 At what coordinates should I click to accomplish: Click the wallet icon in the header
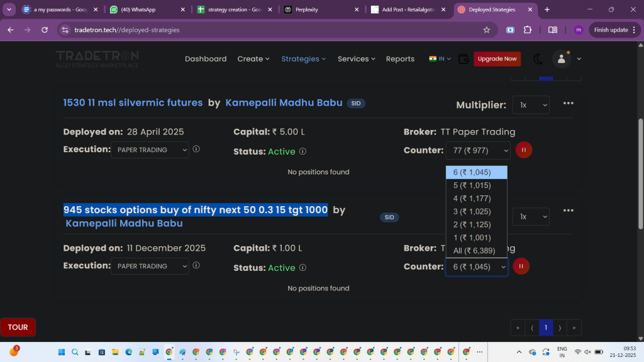pos(464,59)
